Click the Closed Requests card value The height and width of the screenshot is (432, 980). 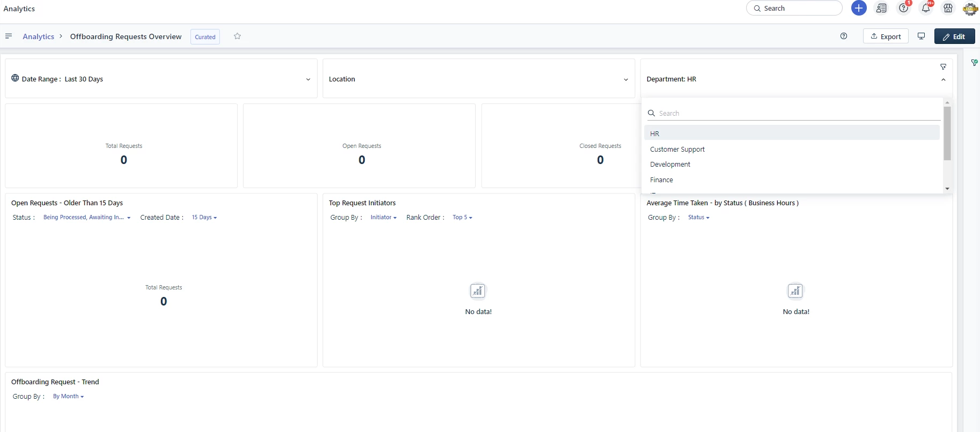pos(600,160)
